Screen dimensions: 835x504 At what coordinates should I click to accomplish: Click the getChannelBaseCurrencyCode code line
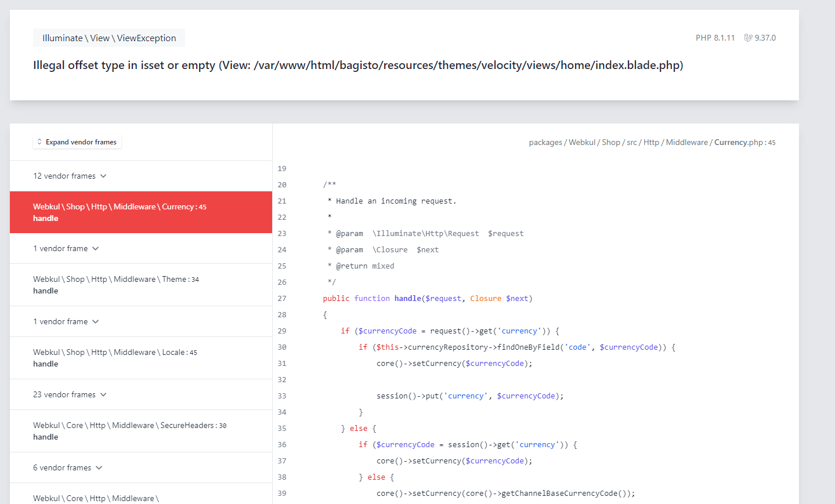[x=505, y=493]
